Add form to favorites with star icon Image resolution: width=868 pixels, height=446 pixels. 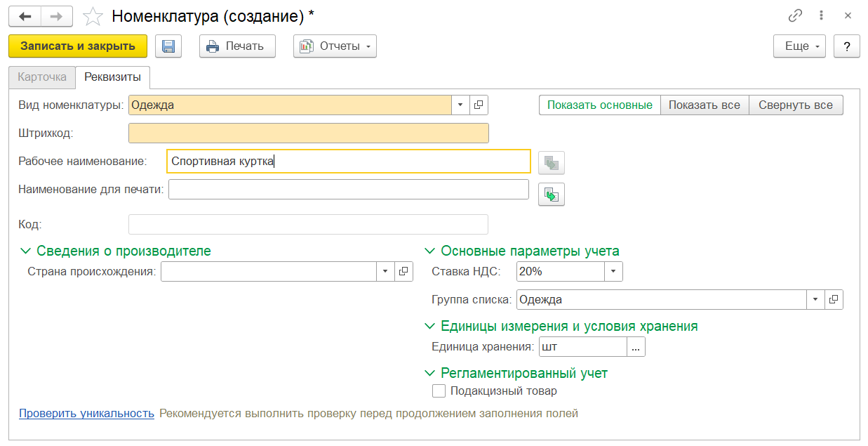click(93, 16)
